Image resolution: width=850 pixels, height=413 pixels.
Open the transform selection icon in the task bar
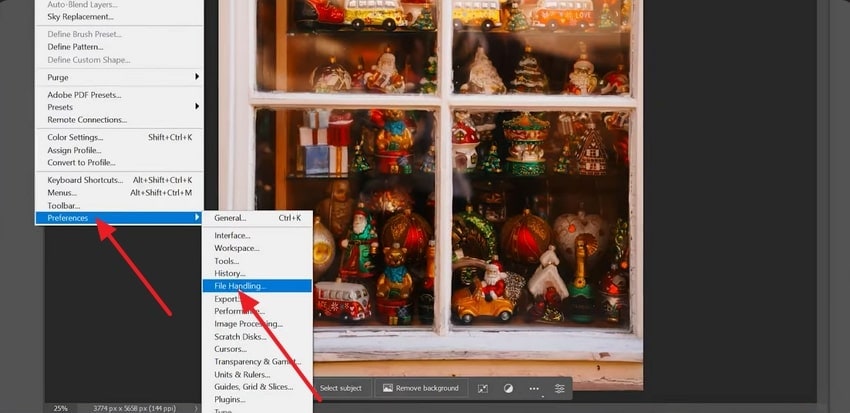click(482, 389)
